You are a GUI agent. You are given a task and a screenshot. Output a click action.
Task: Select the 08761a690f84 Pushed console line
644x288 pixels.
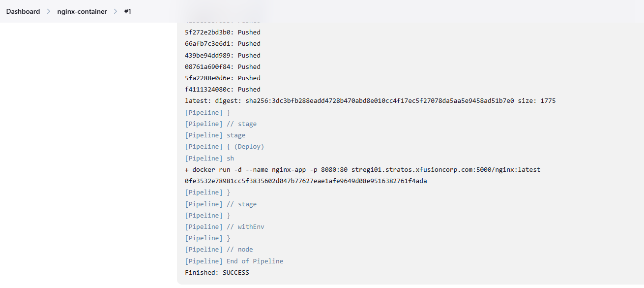[223, 66]
